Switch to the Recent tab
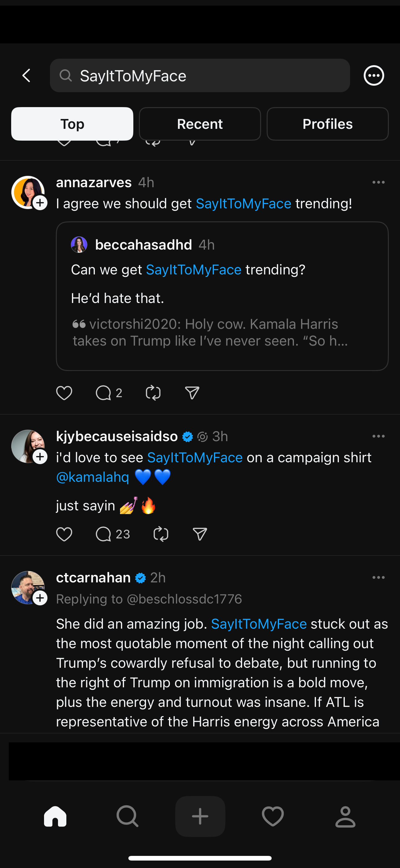400x868 pixels. point(200,124)
